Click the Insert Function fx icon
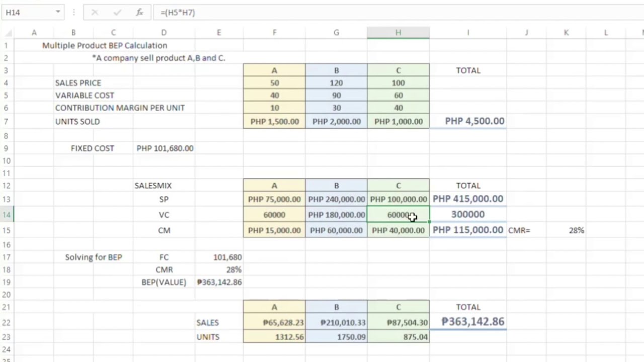The image size is (644, 362). click(x=139, y=13)
